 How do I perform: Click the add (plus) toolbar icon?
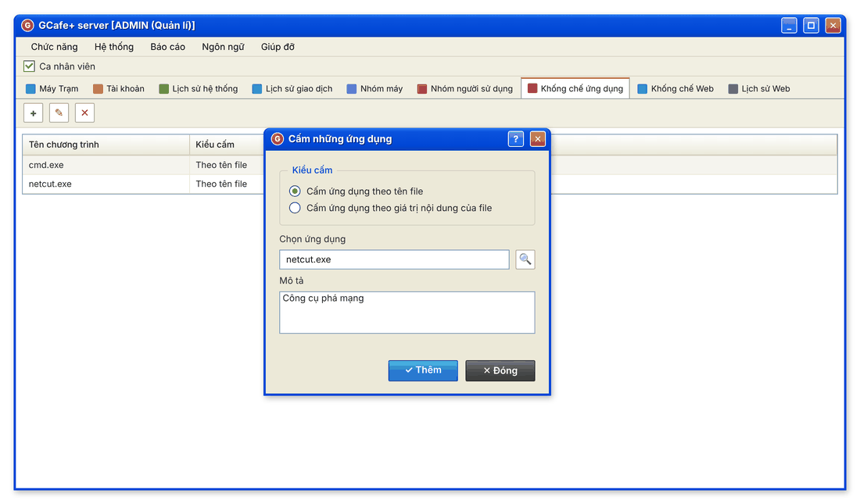pos(34,113)
